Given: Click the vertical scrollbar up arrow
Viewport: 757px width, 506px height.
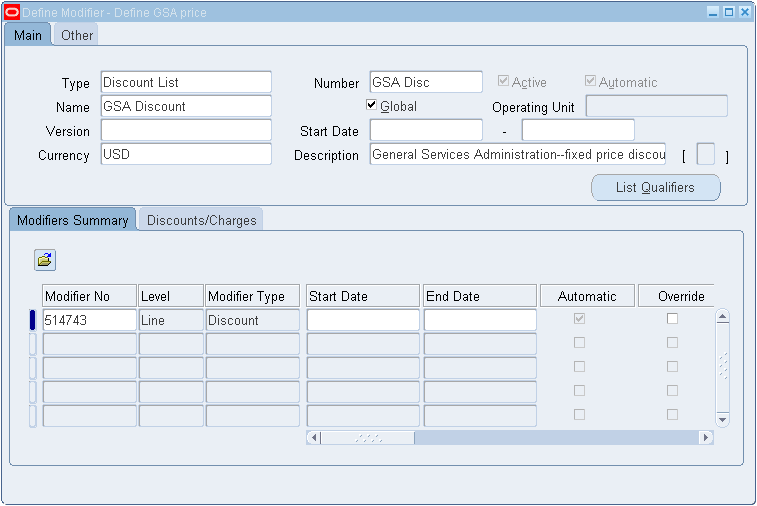Looking at the screenshot, I should coord(722,317).
